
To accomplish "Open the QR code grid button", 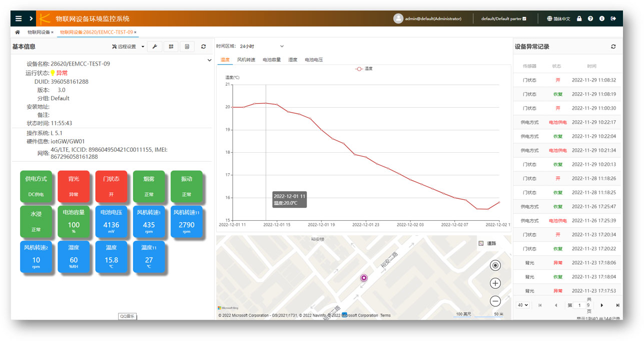I will (171, 47).
